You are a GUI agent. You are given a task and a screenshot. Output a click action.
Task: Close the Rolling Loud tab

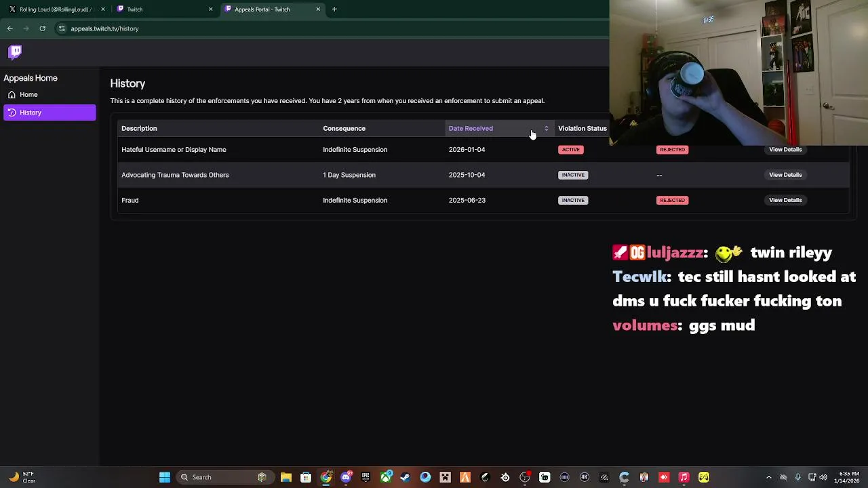click(x=103, y=9)
